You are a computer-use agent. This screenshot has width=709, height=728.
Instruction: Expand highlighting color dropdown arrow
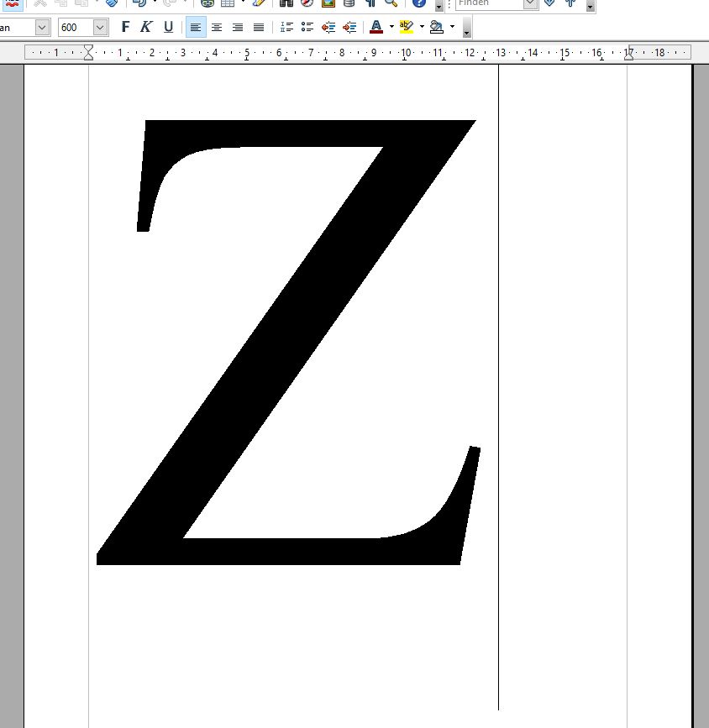pos(422,28)
